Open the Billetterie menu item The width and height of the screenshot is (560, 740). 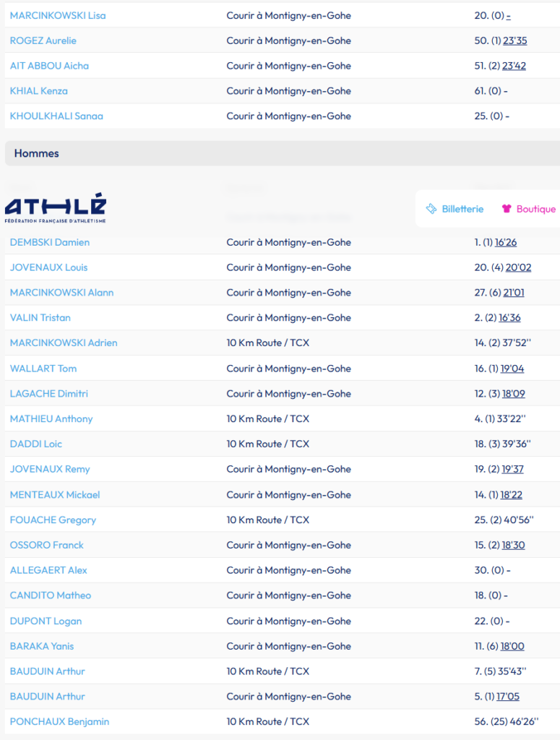pos(462,209)
